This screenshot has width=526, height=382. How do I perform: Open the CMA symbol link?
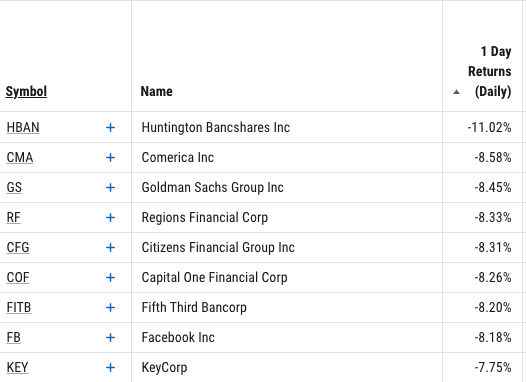click(x=20, y=158)
